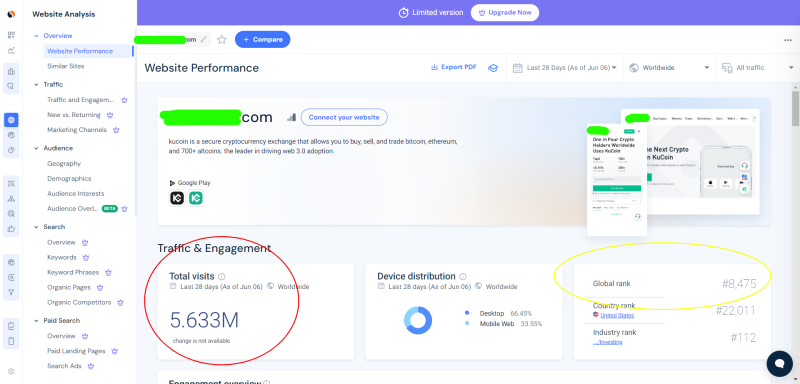This screenshot has height=384, width=800.
Task: Open the Last 28 Days date dropdown
Action: click(x=565, y=68)
